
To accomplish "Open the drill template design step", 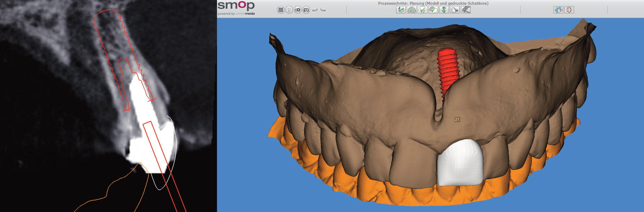I will click(x=466, y=10).
